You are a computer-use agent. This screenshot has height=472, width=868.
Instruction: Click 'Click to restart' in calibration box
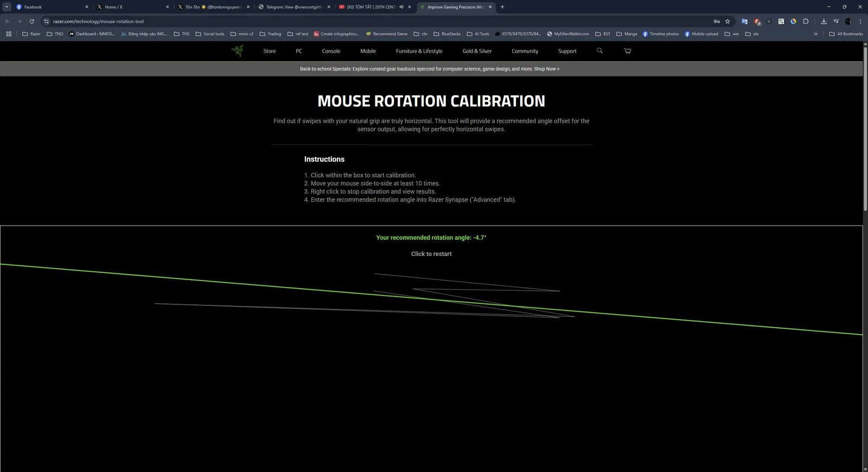pyautogui.click(x=431, y=254)
